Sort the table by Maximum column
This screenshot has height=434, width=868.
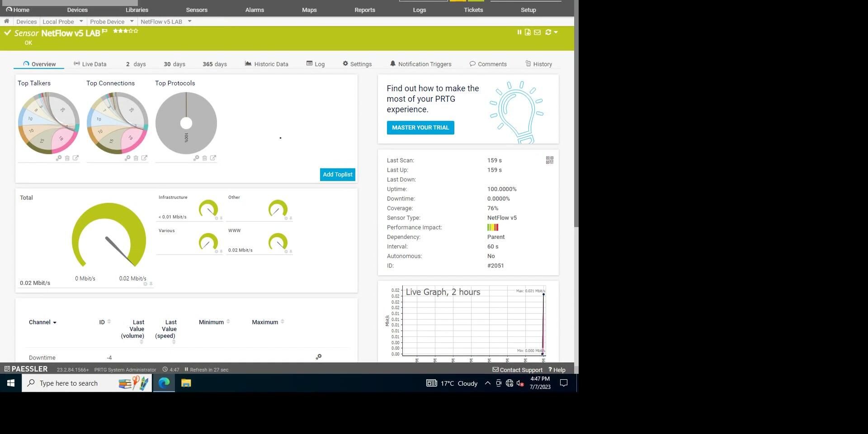tap(268, 322)
